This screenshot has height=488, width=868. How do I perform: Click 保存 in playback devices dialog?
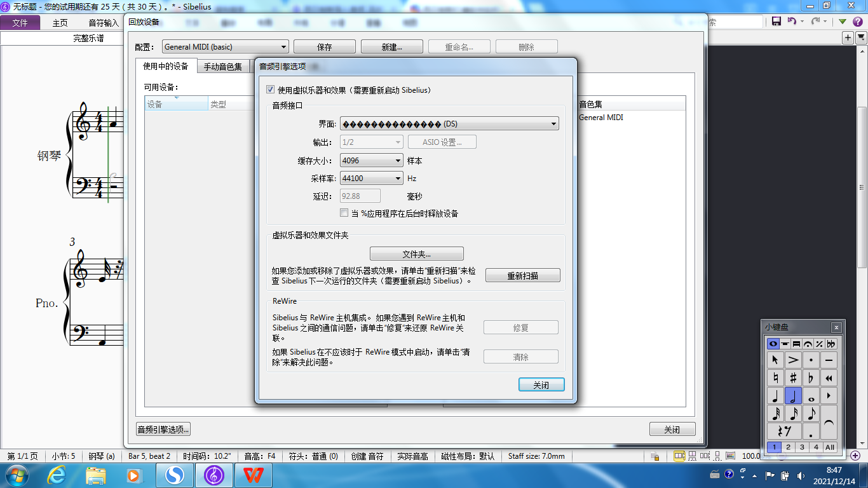[324, 46]
